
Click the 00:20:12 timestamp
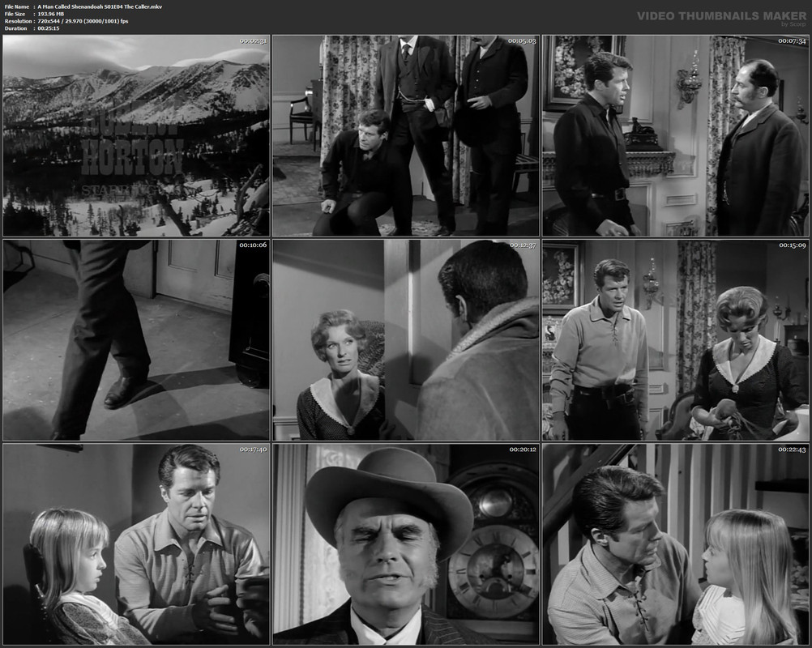[522, 450]
